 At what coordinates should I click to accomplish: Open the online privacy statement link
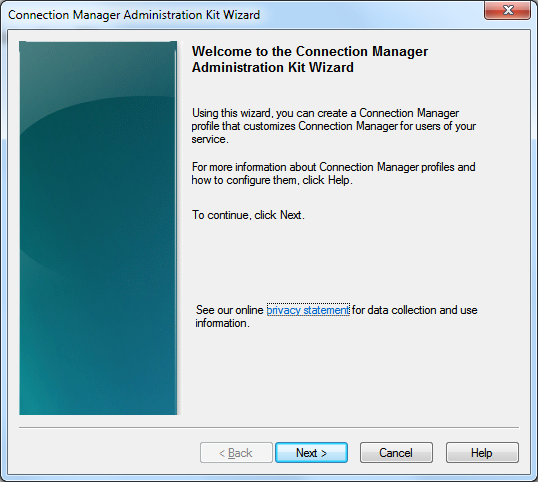(308, 310)
